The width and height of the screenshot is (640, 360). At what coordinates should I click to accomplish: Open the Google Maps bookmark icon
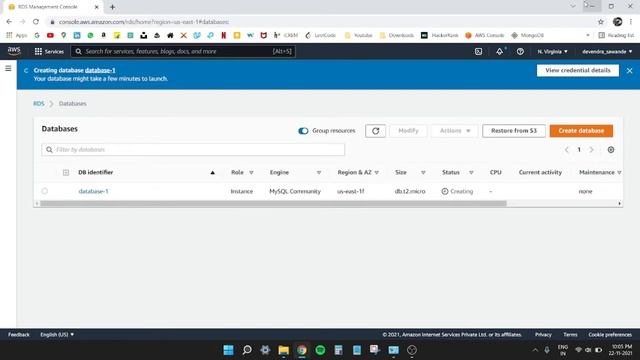[64, 36]
